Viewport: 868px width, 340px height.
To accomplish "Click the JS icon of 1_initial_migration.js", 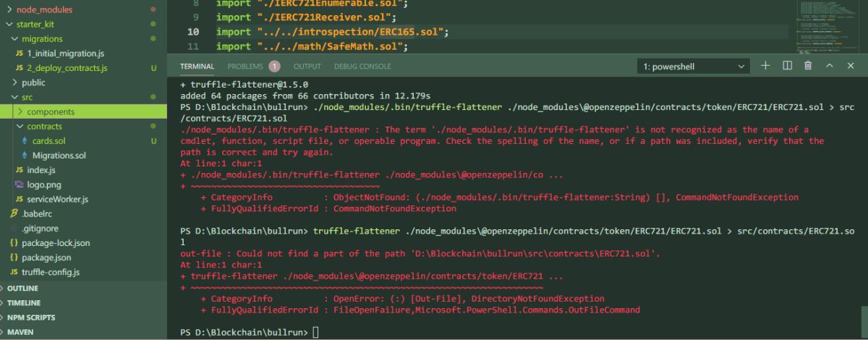I will [20, 54].
